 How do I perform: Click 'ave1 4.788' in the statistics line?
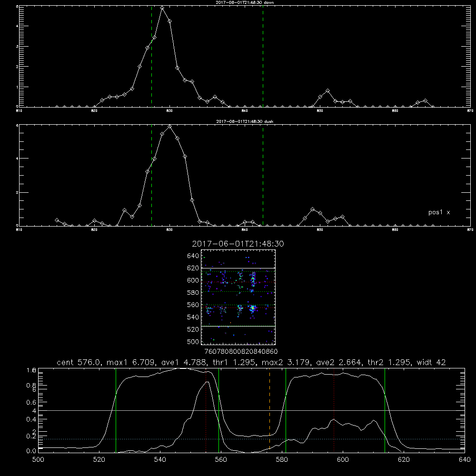tap(186, 362)
